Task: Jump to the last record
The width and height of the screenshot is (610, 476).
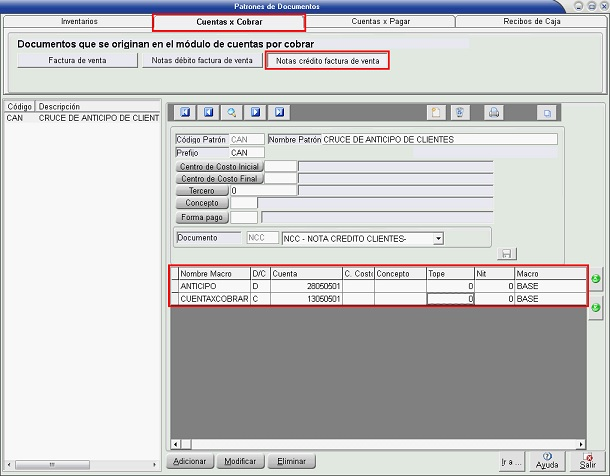Action: [x=280, y=113]
